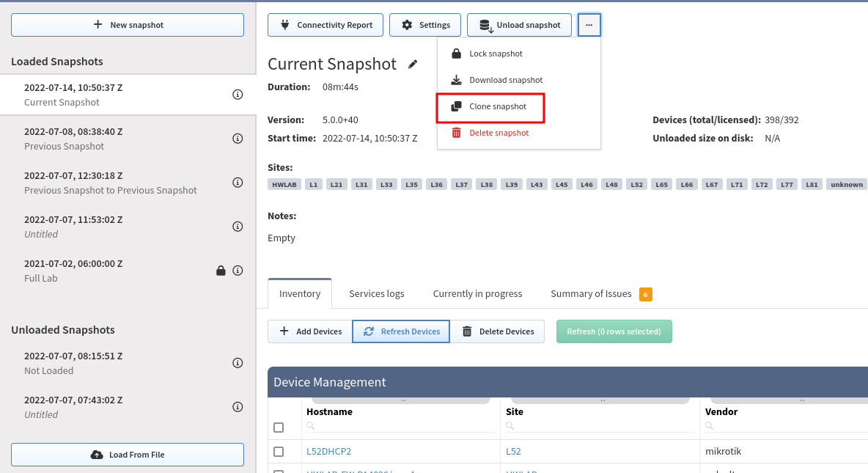
Task: Click info icon for Full Lab snapshot
Action: tap(238, 271)
